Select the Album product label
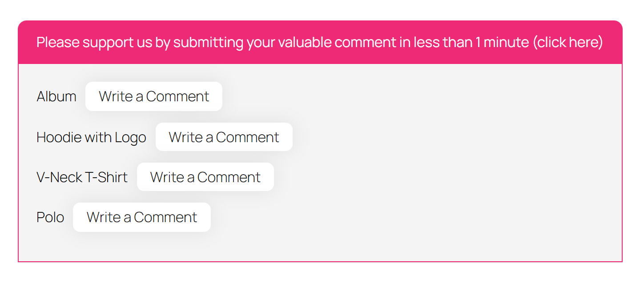The height and width of the screenshot is (287, 644). click(56, 96)
